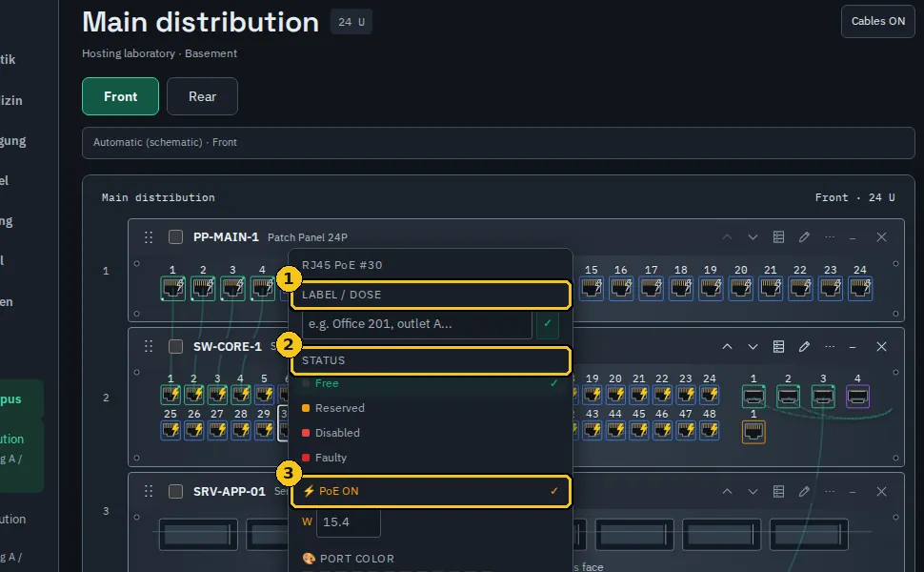Screen dimensions: 924x572
Task: Move SRV-APP-01 up with the chevron
Action: (x=727, y=492)
